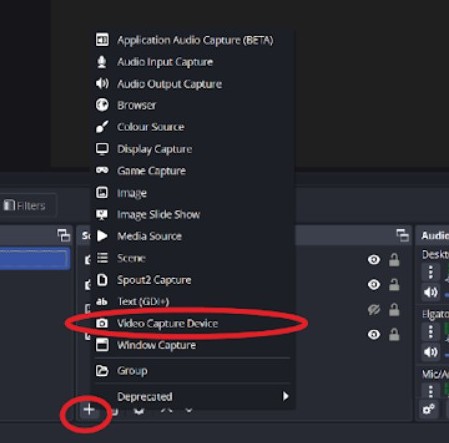Show the source with the crossed-out eye
The image size is (449, 443).
point(374,310)
